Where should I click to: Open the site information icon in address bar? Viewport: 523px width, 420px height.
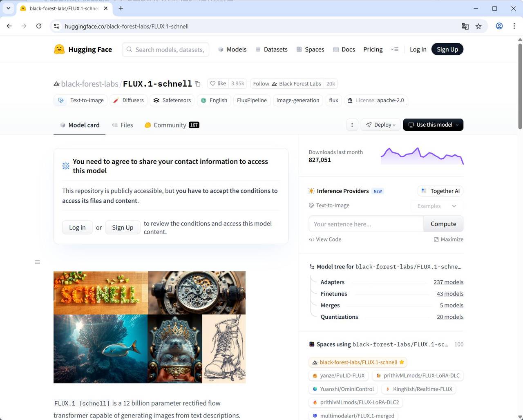tap(57, 26)
